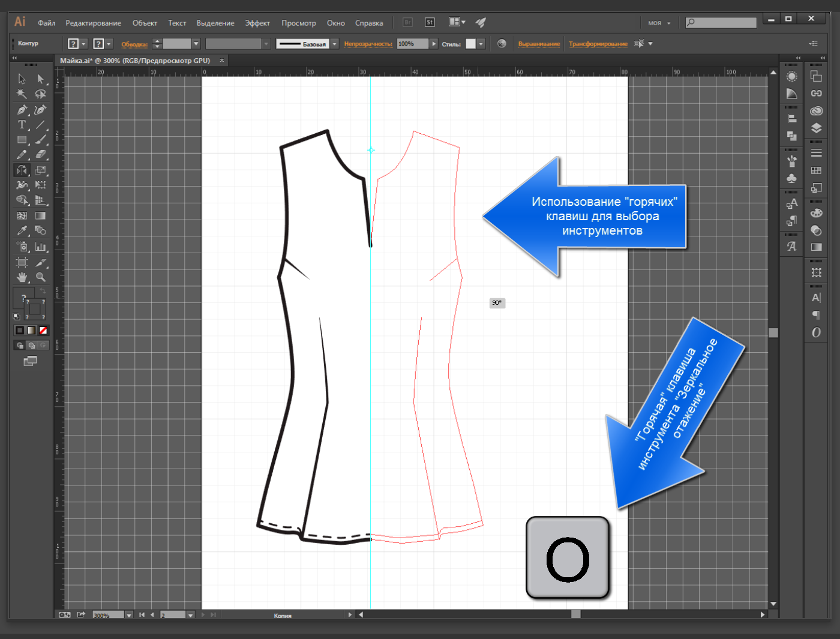Select the Pencil tool

point(22,154)
